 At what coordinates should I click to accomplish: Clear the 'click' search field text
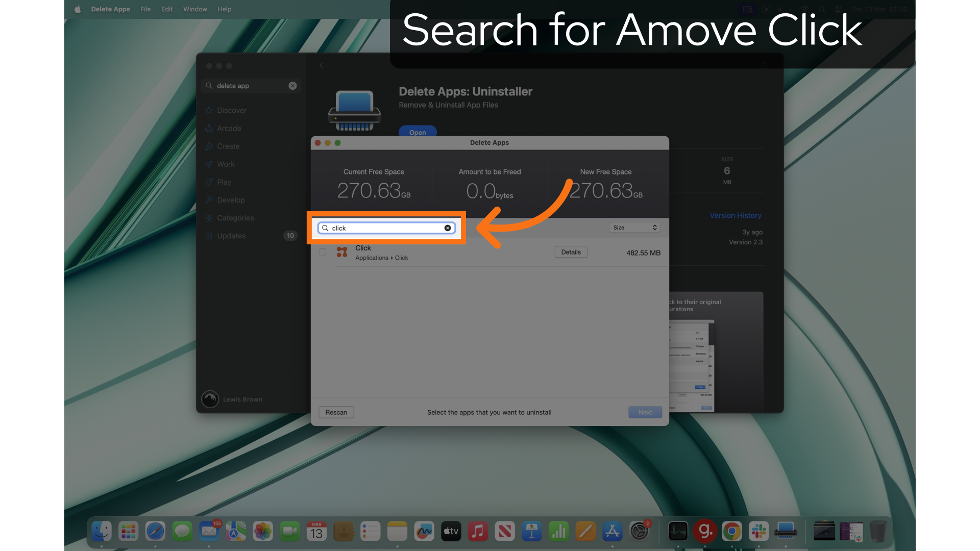448,228
